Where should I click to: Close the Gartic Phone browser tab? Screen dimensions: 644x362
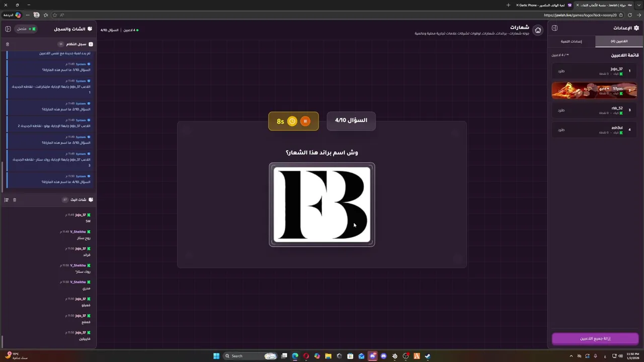[517, 5]
